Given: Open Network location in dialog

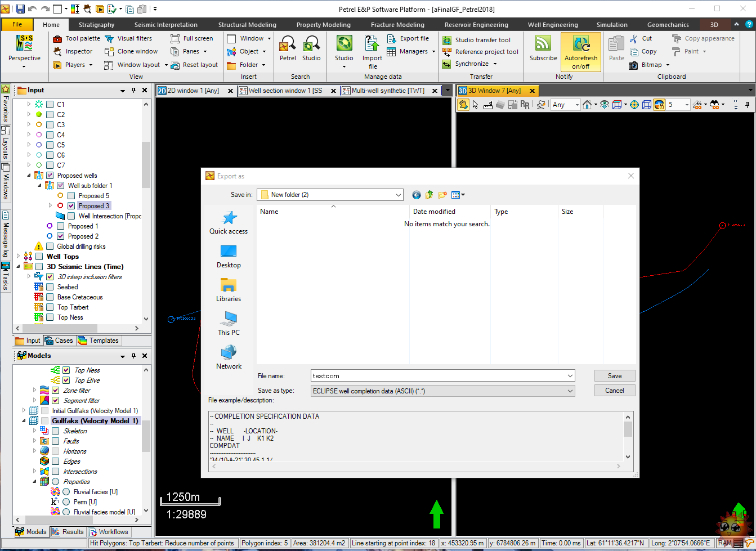Looking at the screenshot, I should (x=229, y=357).
